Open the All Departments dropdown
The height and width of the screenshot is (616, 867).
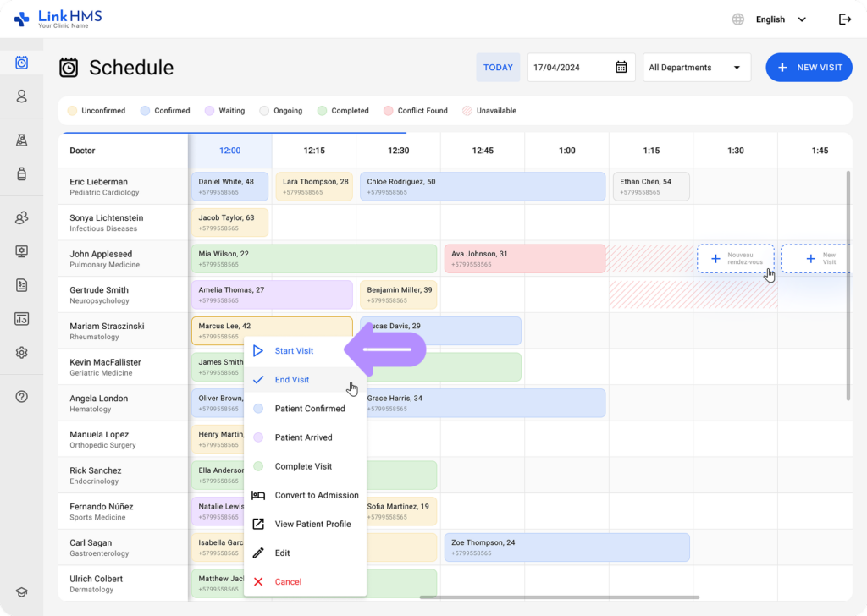click(697, 68)
